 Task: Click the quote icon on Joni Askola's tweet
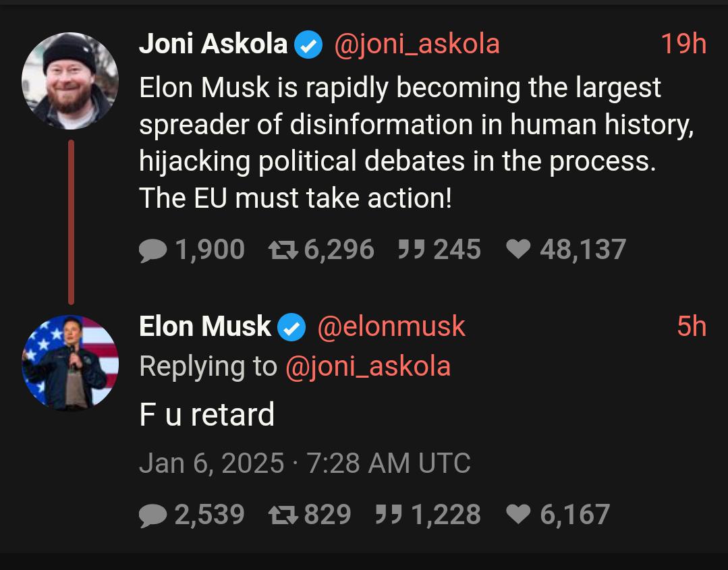[x=412, y=250]
